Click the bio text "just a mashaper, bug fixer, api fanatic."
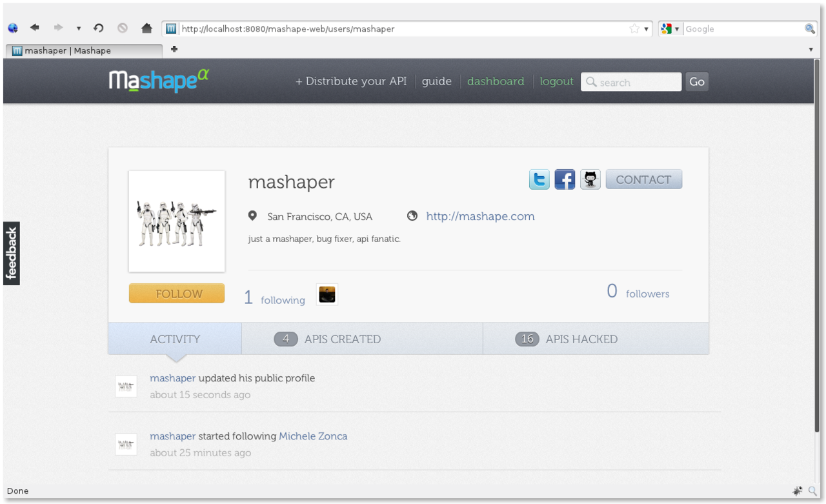 325,239
